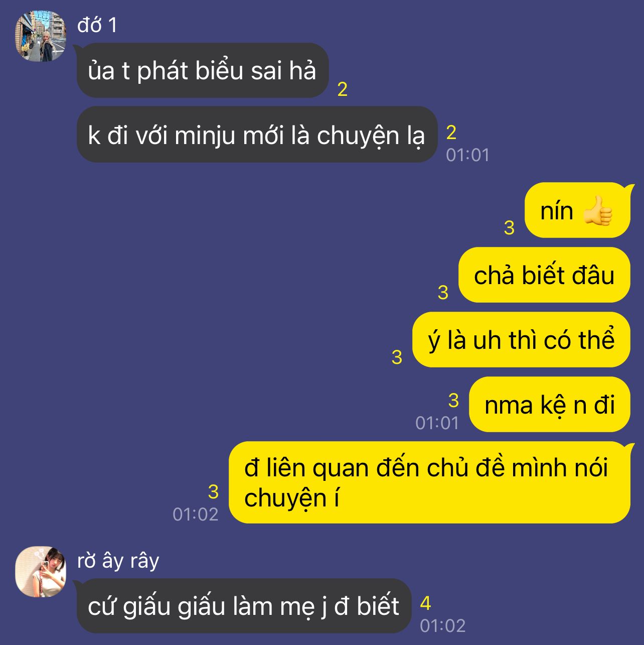Select the "chả biết đâu" message bubble
This screenshot has height=645, width=644.
pyautogui.click(x=544, y=275)
